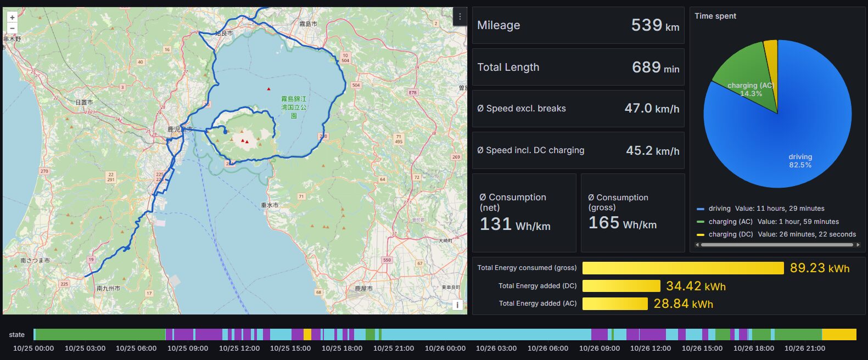Click the Total Energy added (DC) bar
The height and width of the screenshot is (360, 868).
tap(621, 286)
